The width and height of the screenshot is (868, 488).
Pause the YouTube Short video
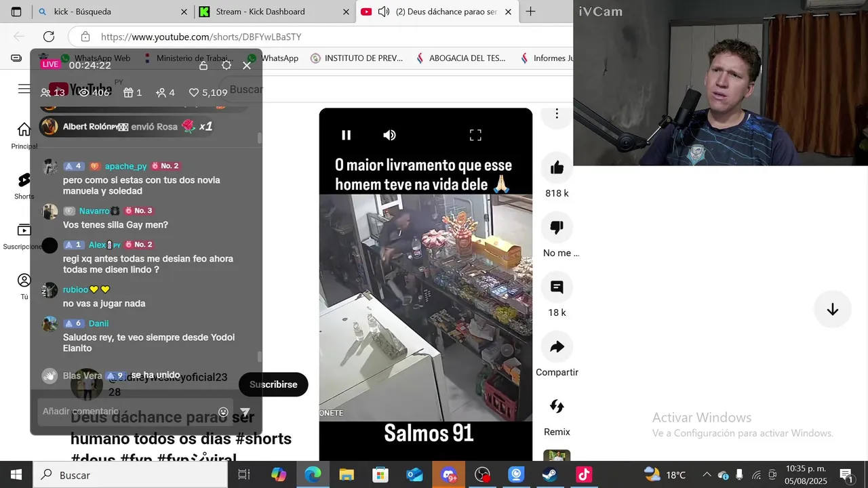pyautogui.click(x=346, y=135)
